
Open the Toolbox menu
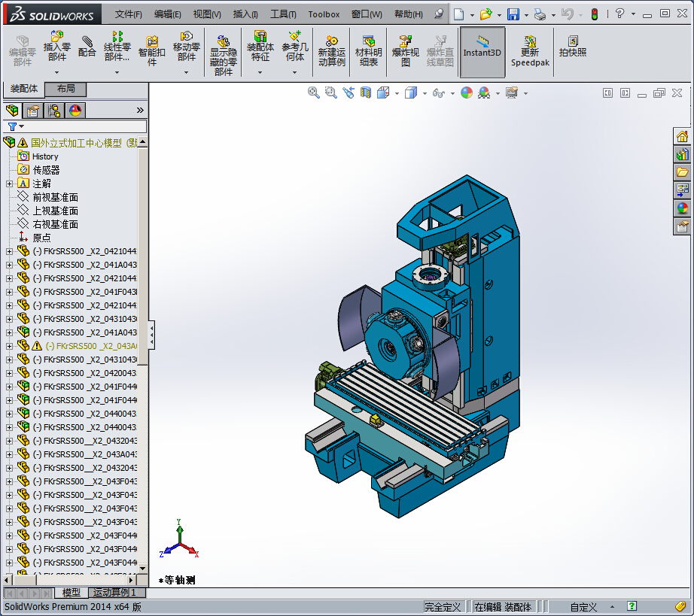(x=324, y=14)
